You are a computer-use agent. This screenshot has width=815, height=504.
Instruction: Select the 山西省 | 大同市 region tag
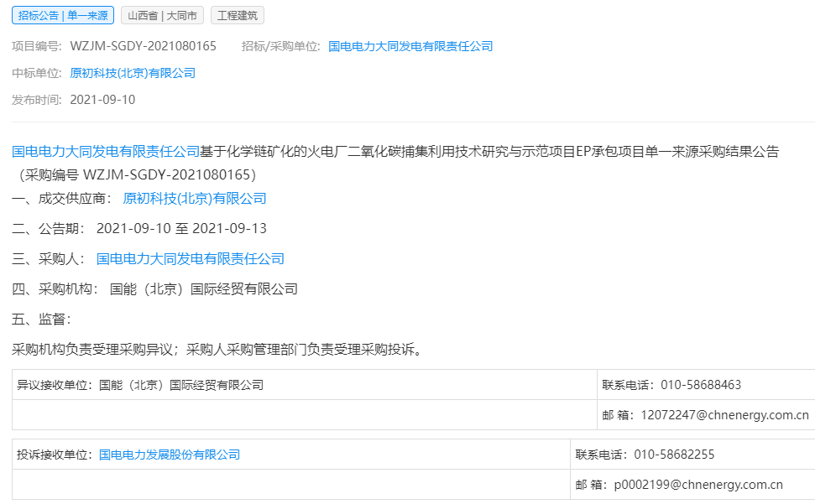pyautogui.click(x=162, y=16)
